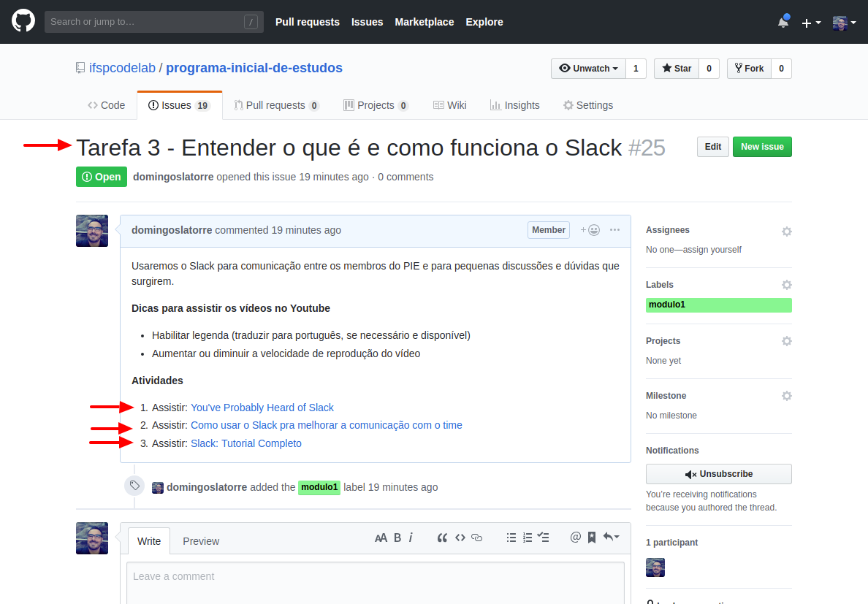Click the Leave a comment text area
Screen dimensions: 868x604
[376, 583]
